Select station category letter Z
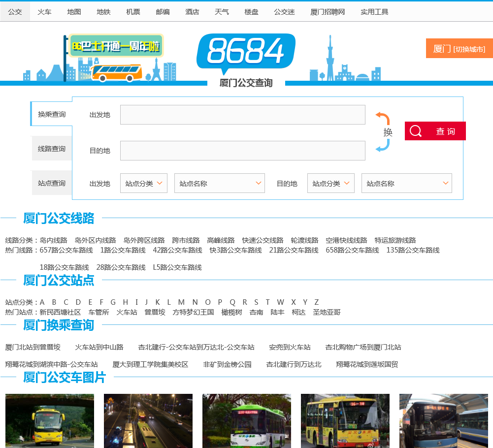The width and height of the screenshot is (493, 448). click(x=317, y=302)
